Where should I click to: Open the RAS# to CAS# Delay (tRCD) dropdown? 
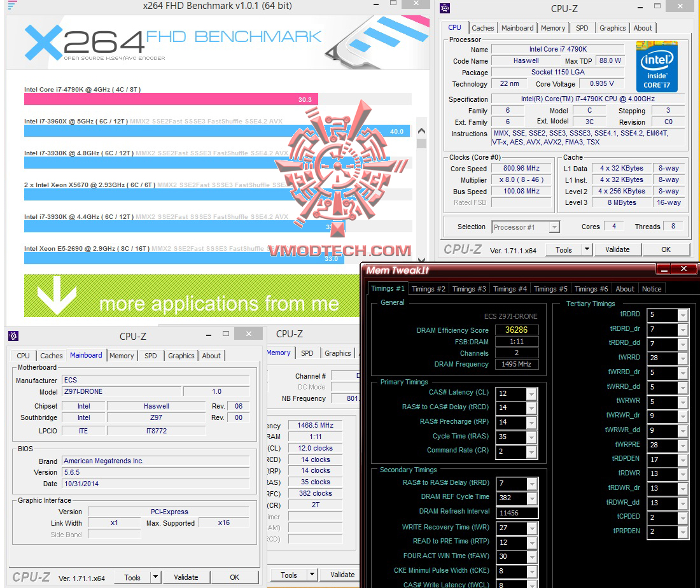click(x=531, y=408)
